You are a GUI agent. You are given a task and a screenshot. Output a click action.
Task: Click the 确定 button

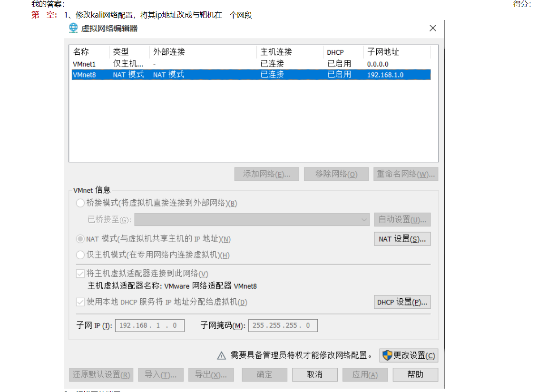264,375
